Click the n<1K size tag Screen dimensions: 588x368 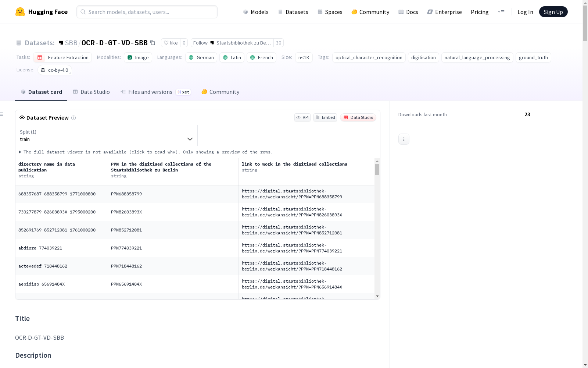point(304,57)
